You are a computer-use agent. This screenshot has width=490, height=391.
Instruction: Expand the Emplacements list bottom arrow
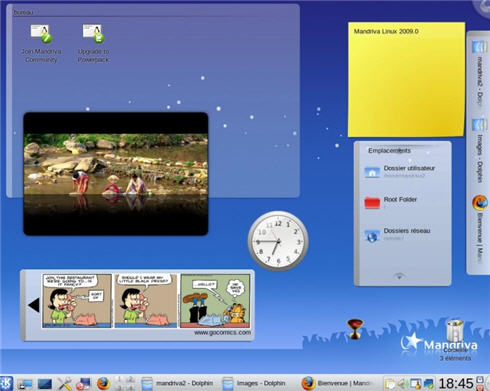(399, 276)
